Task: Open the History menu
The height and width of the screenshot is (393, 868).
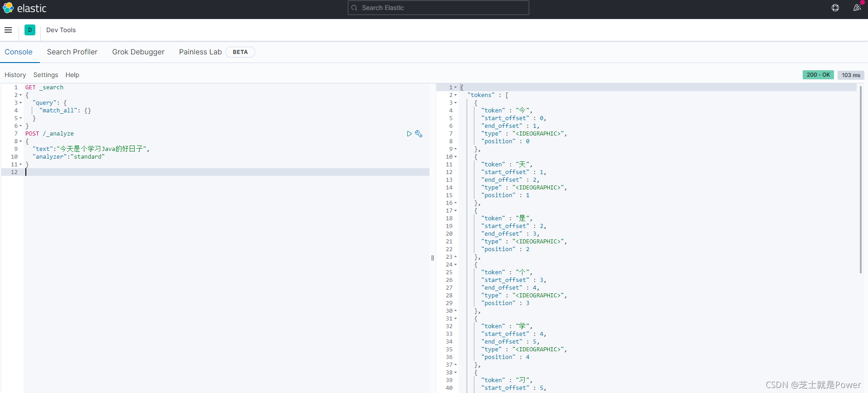Action: 15,75
